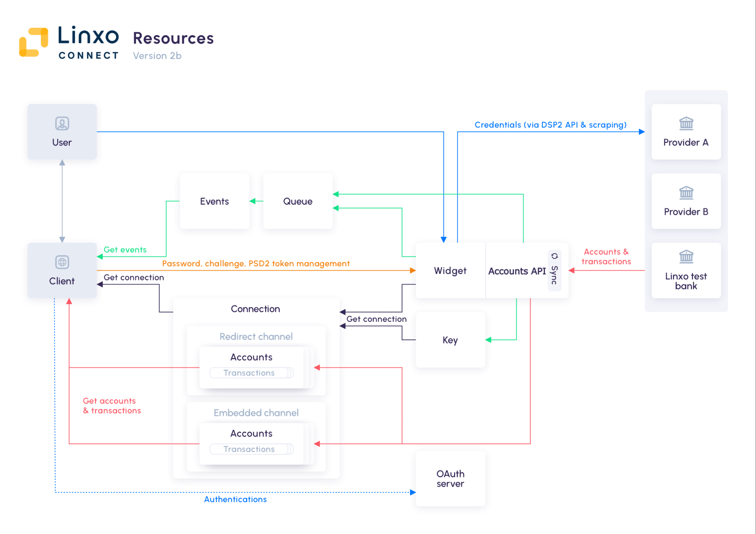Click the 'Provider A' name
This screenshot has width=756, height=534.
[686, 142]
